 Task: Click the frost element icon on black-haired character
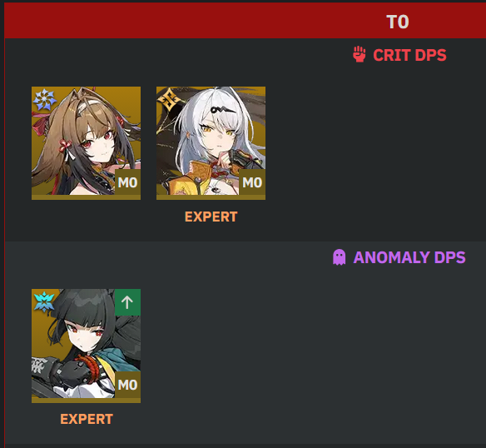[44, 301]
